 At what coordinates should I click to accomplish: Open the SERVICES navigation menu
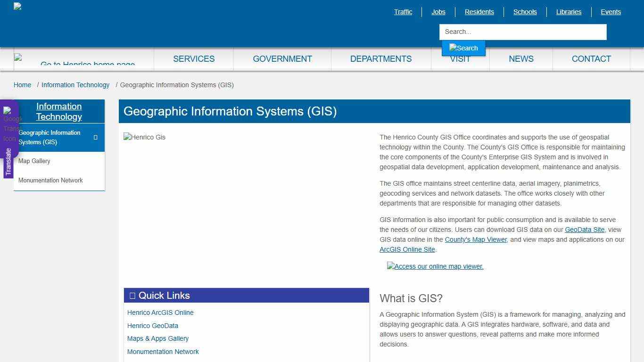pyautogui.click(x=194, y=58)
